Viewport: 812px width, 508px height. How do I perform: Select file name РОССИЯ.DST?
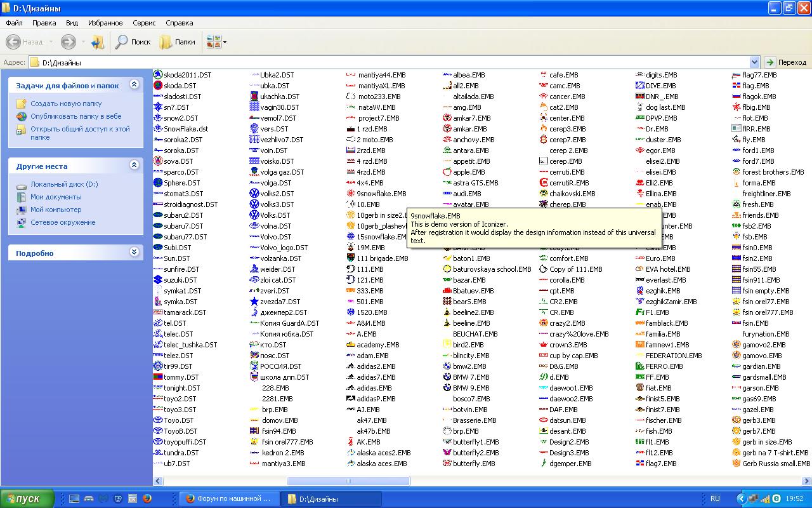tap(281, 366)
